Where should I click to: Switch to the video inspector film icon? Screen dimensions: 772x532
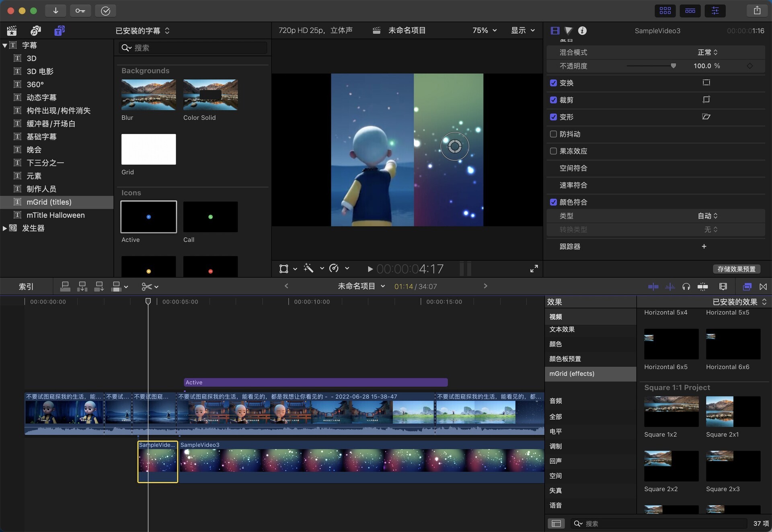555,31
